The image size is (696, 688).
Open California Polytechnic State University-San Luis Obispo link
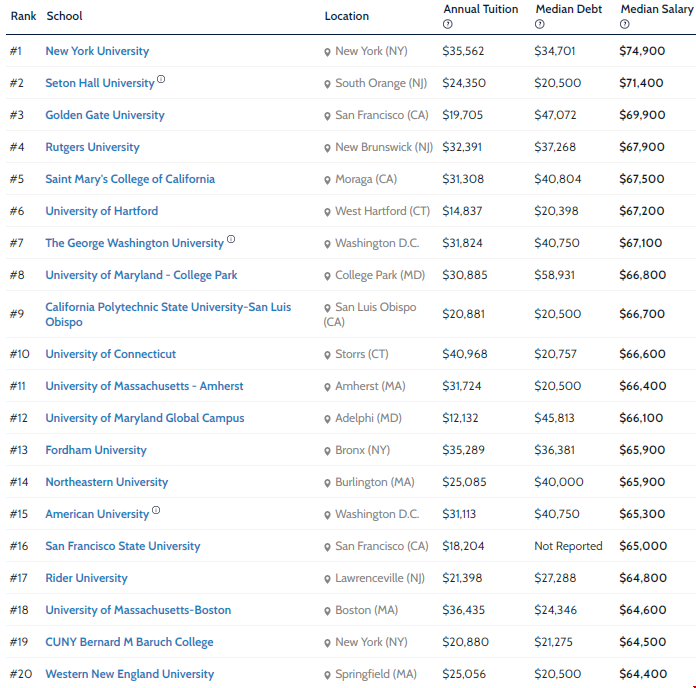[168, 307]
